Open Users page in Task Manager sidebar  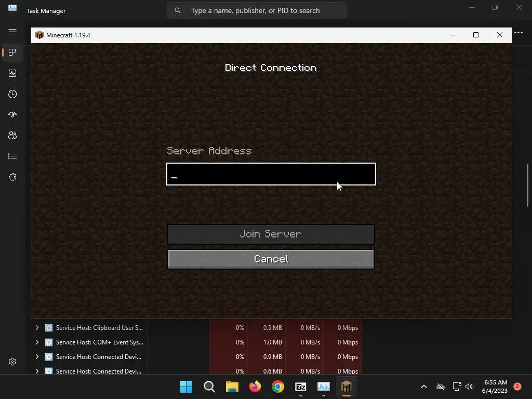tap(12, 136)
